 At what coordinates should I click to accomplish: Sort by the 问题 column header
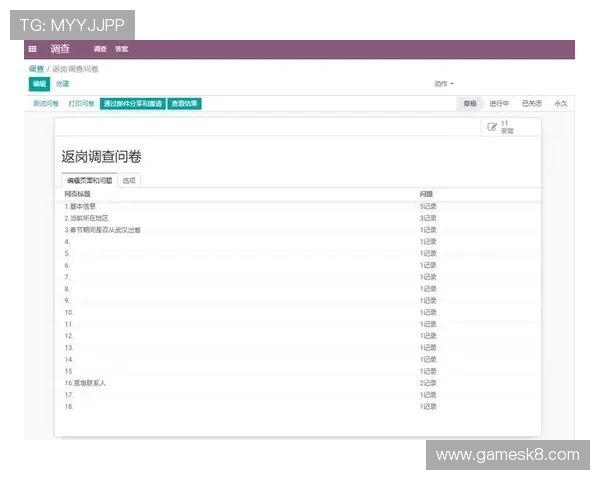pyautogui.click(x=426, y=194)
